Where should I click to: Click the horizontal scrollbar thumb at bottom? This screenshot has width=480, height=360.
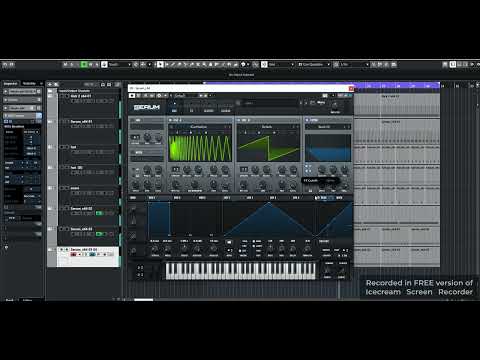click(143, 300)
